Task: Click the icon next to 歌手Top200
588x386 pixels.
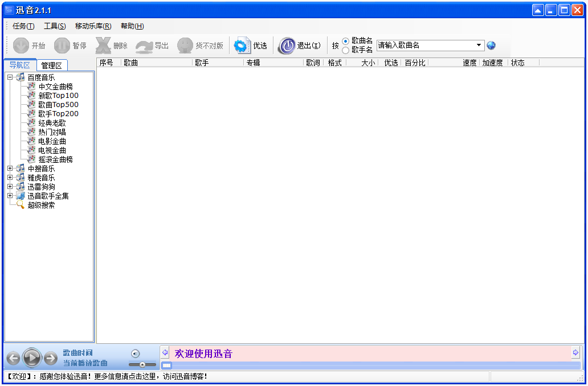Action: click(x=32, y=113)
